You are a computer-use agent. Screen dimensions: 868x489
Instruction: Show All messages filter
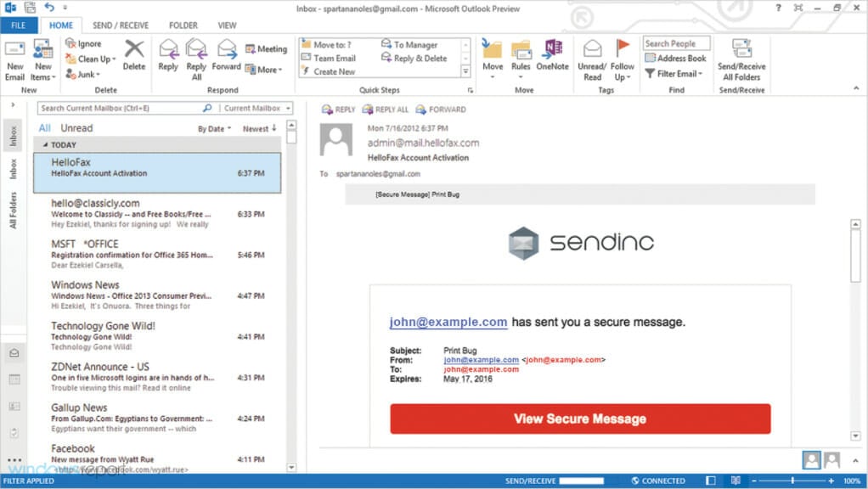[44, 128]
